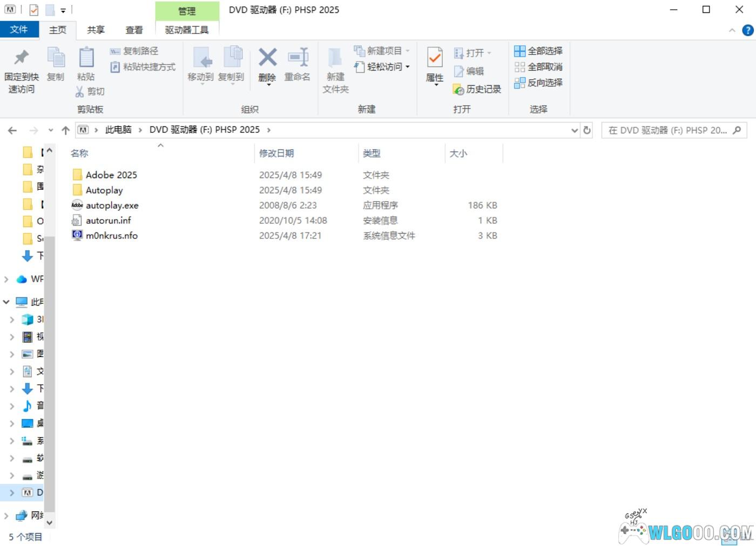Click the Pin to Quick Access icon

(21, 58)
